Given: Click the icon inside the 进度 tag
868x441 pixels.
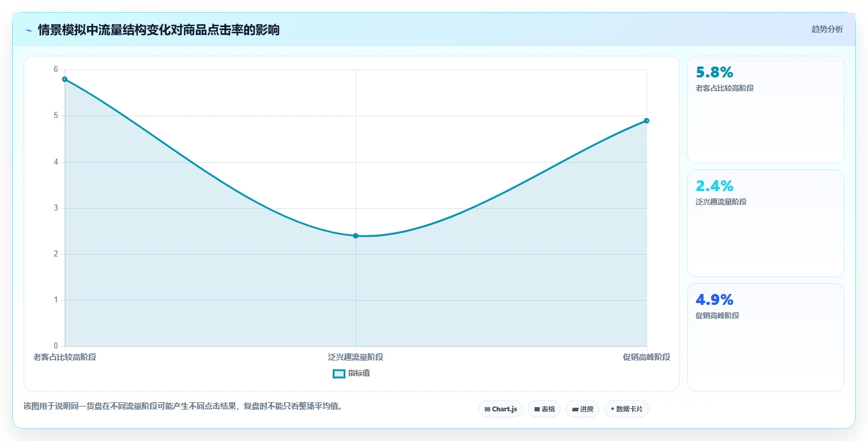Looking at the screenshot, I should (x=575, y=410).
